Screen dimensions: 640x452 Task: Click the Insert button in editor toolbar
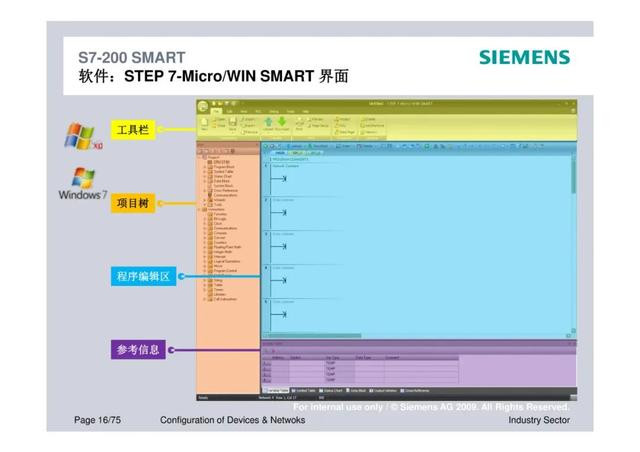(x=344, y=146)
